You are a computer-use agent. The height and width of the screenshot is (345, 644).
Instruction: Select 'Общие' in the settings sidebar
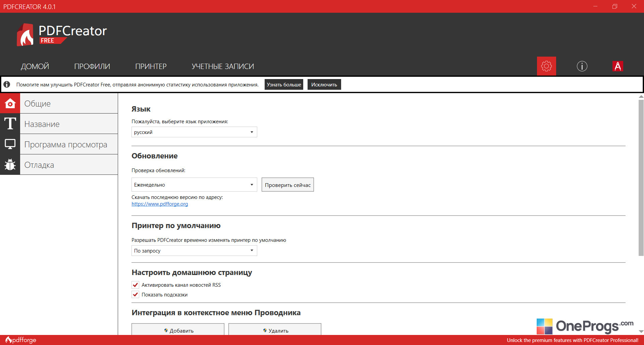point(69,103)
